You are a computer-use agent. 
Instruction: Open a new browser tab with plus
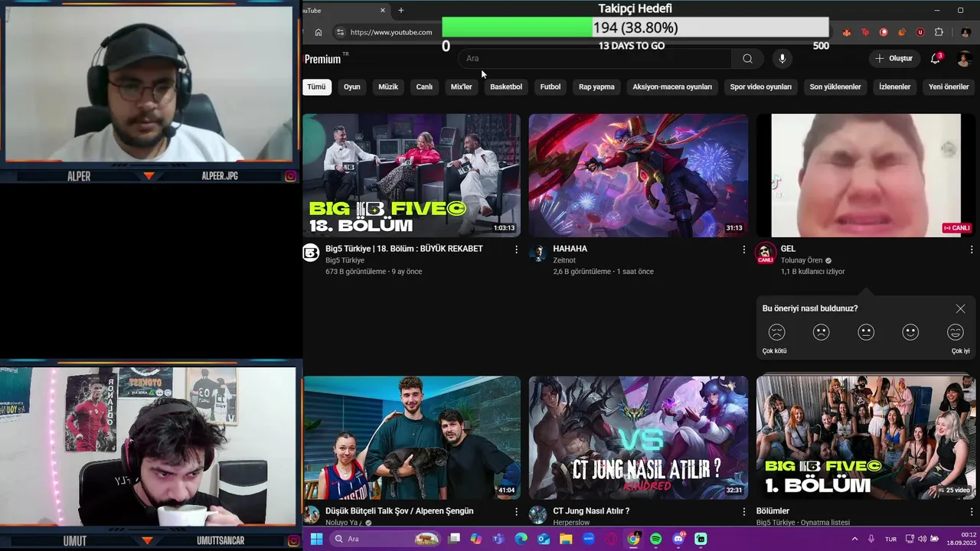pyautogui.click(x=400, y=10)
